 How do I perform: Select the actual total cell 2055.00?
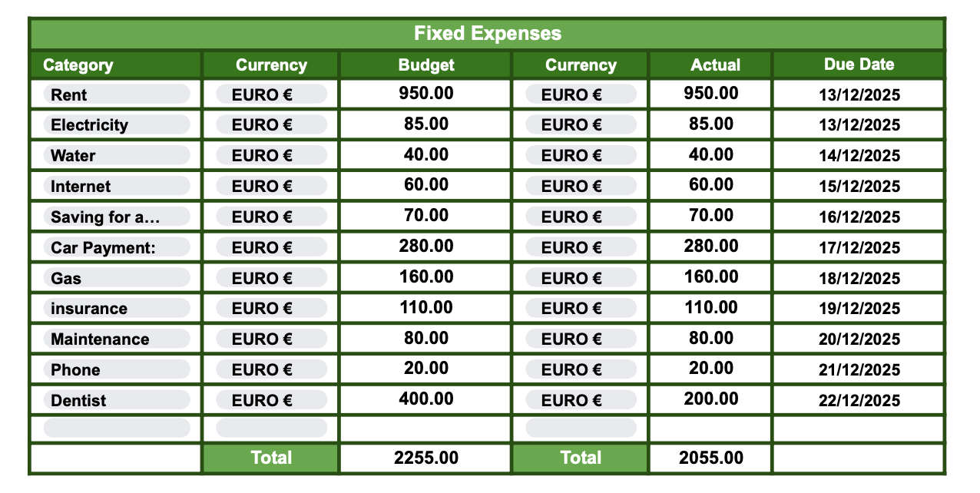coord(710,458)
